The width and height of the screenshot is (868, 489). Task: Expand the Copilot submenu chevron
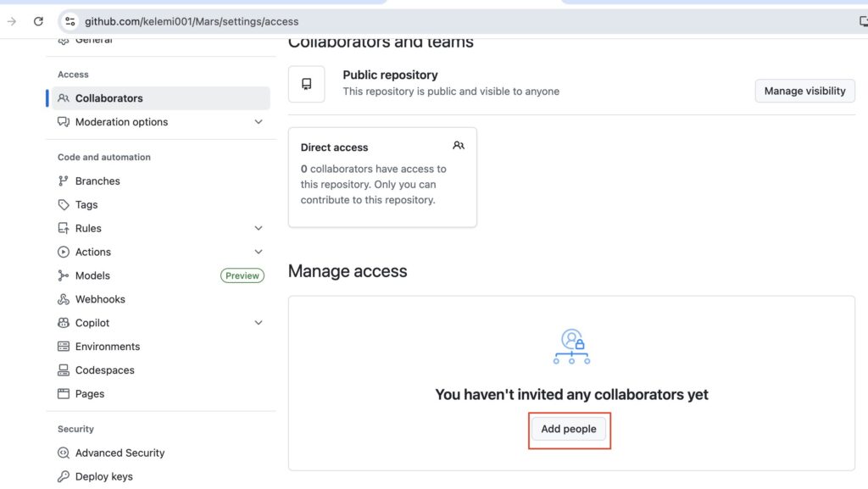[259, 323]
